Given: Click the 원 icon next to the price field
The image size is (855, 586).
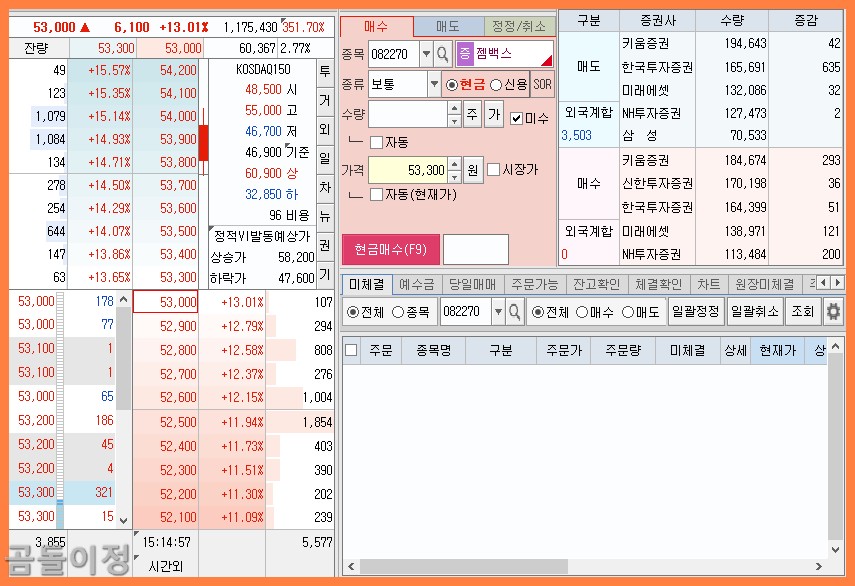Looking at the screenshot, I should [473, 168].
